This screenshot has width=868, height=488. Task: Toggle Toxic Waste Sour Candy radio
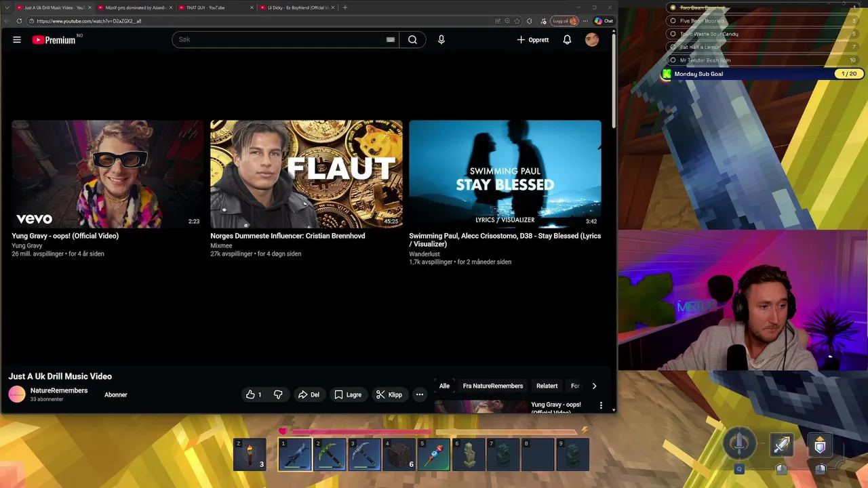coord(673,34)
